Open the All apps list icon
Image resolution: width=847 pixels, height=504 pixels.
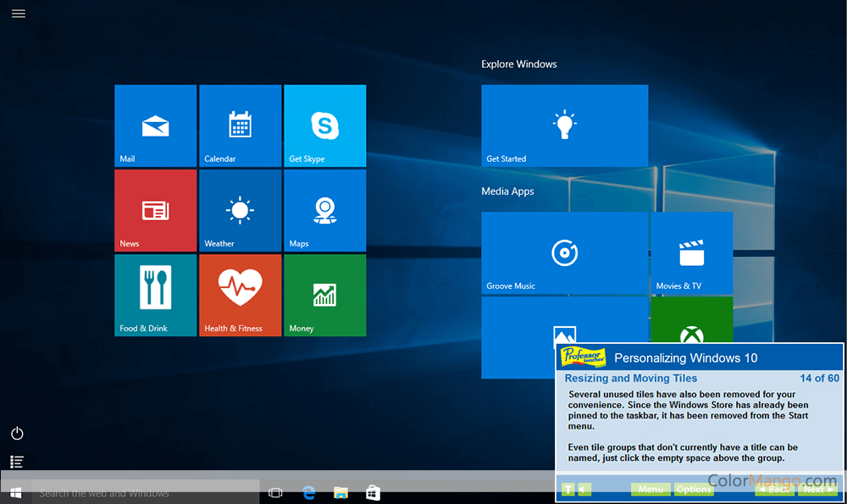(x=17, y=462)
